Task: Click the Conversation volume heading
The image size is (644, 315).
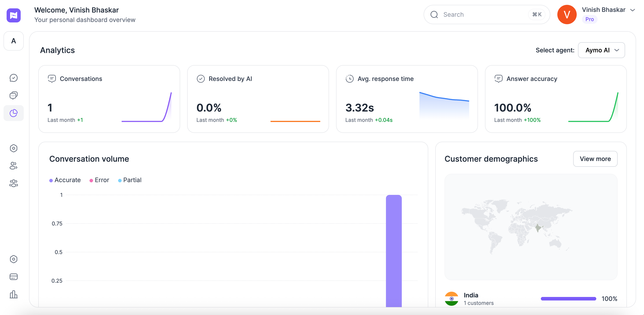Action: tap(89, 159)
